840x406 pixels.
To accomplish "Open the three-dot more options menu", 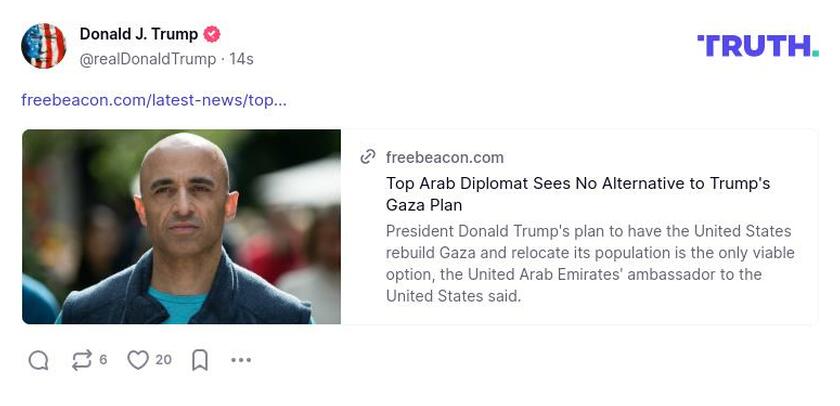I will (241, 360).
